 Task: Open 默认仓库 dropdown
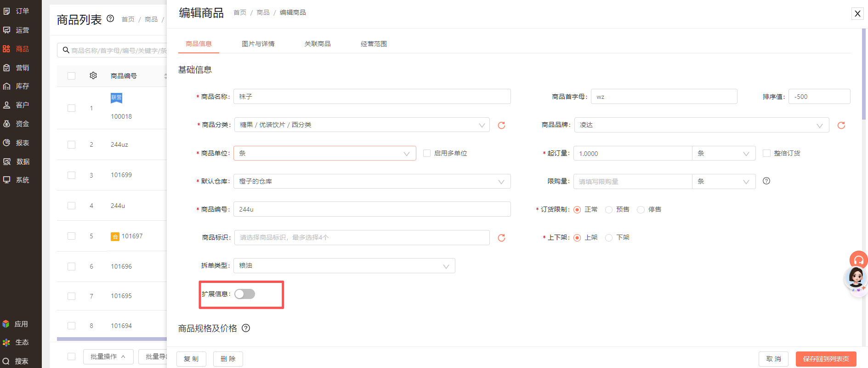pos(372,181)
